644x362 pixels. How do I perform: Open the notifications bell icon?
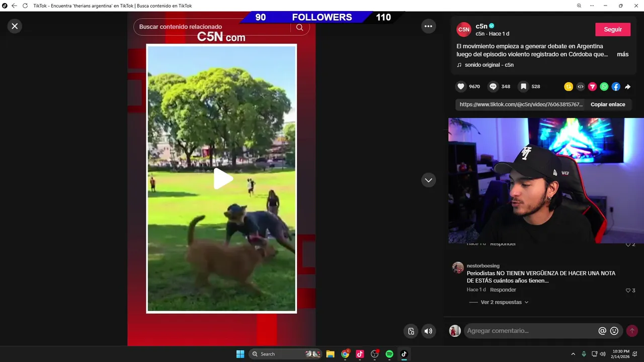(x=635, y=354)
